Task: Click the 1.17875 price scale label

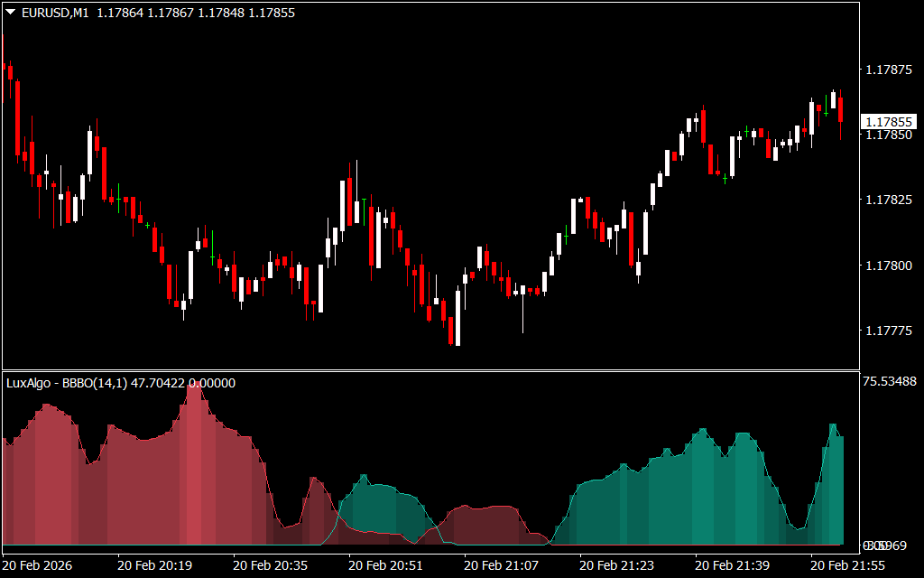Action: pyautogui.click(x=888, y=70)
